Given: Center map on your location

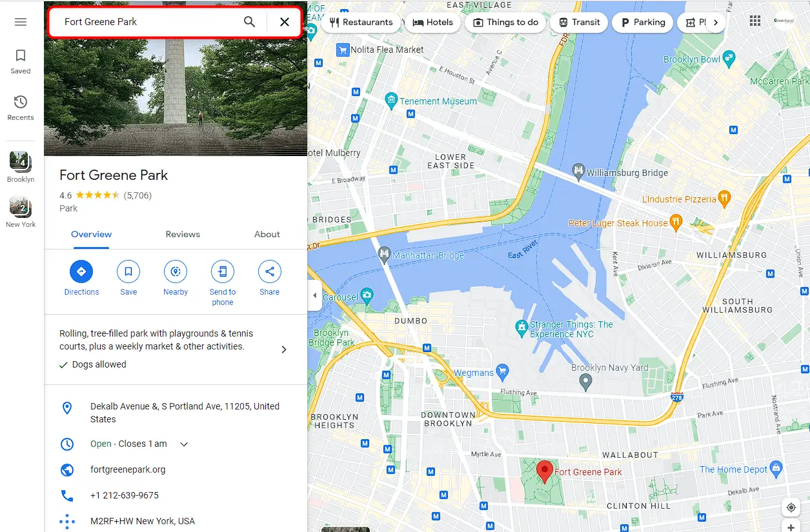Looking at the screenshot, I should tap(791, 507).
